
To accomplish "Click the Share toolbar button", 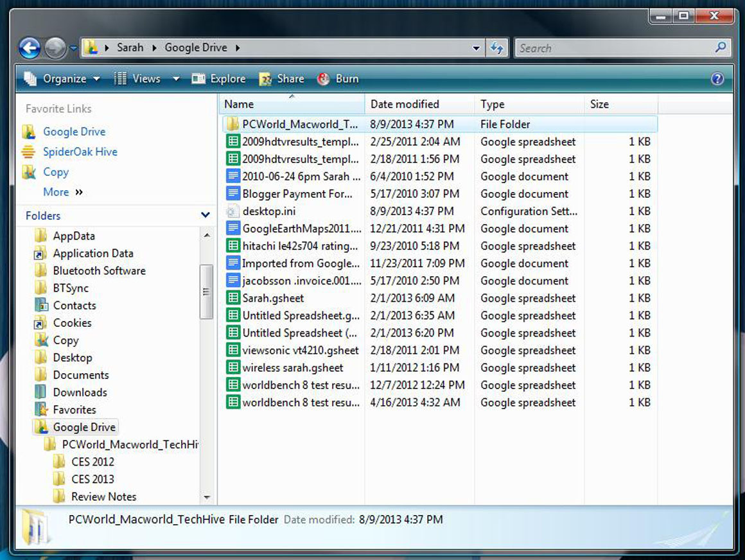I will coord(282,79).
